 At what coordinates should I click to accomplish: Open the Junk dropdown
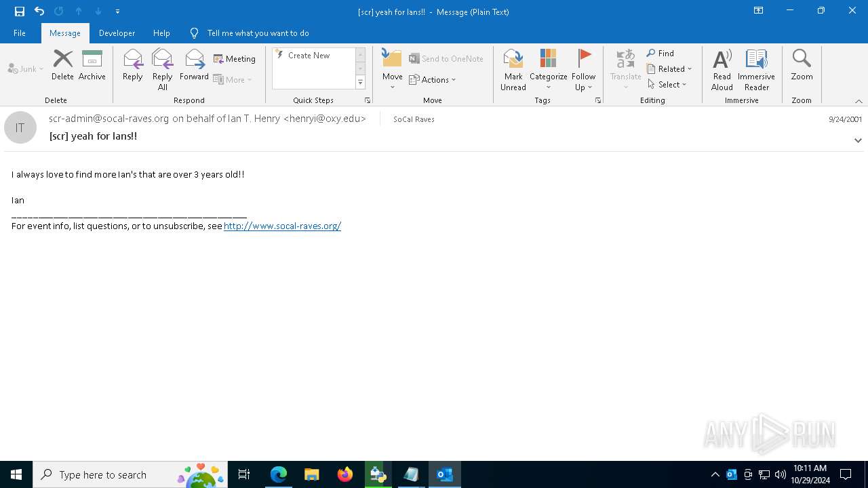[26, 68]
